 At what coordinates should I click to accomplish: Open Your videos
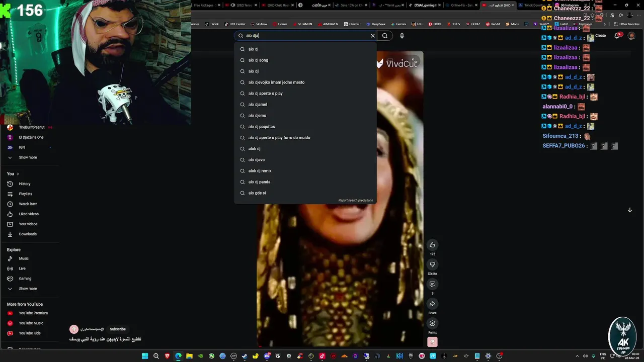point(29,224)
